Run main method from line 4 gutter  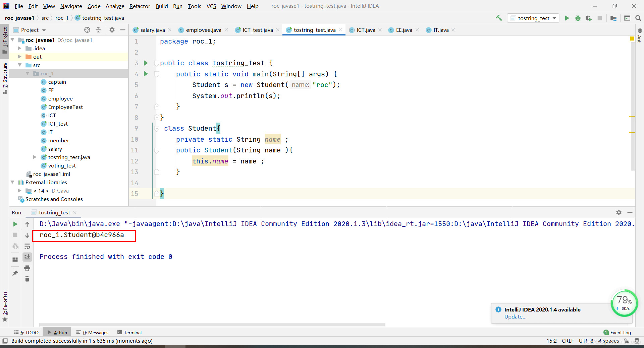[146, 74]
